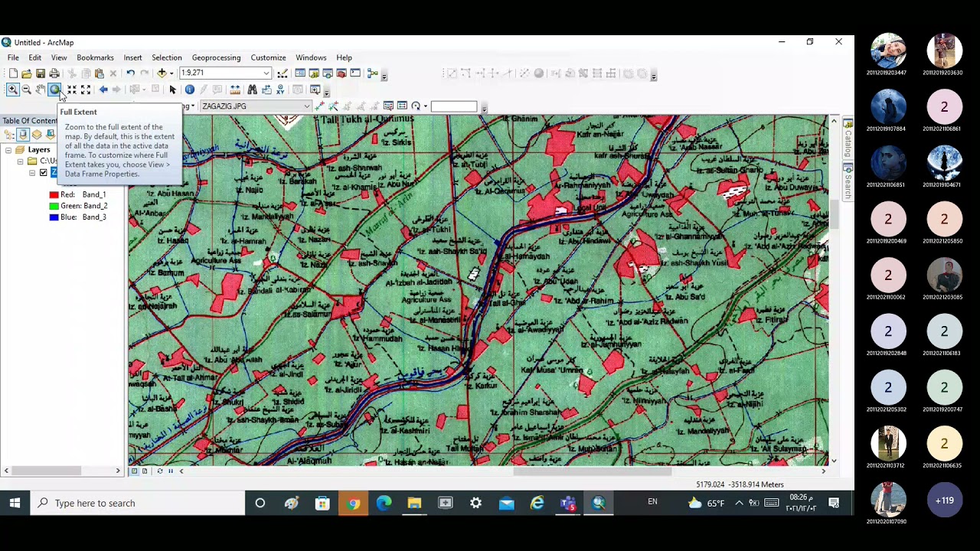
Task: Open the Add Data dropdown arrow
Action: point(171,73)
